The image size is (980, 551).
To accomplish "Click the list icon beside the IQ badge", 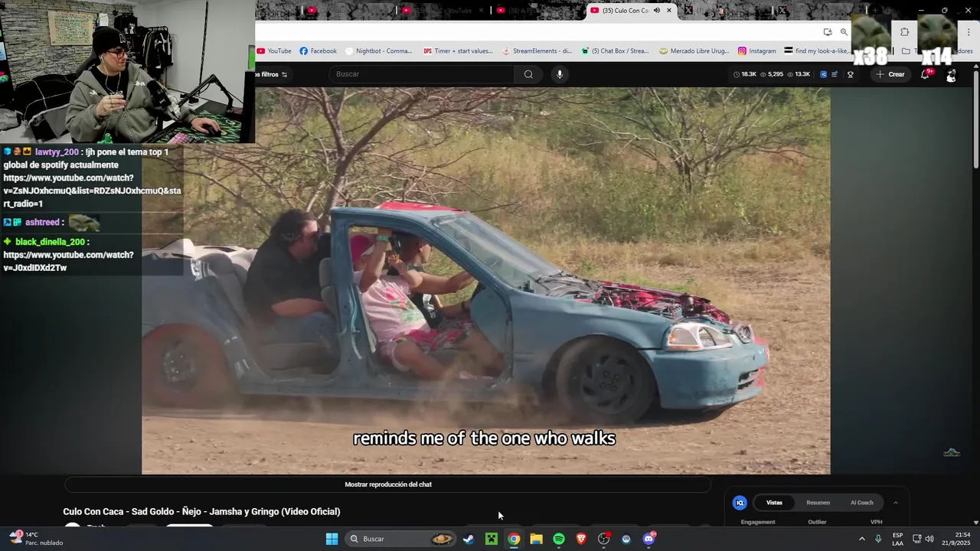I will [835, 74].
